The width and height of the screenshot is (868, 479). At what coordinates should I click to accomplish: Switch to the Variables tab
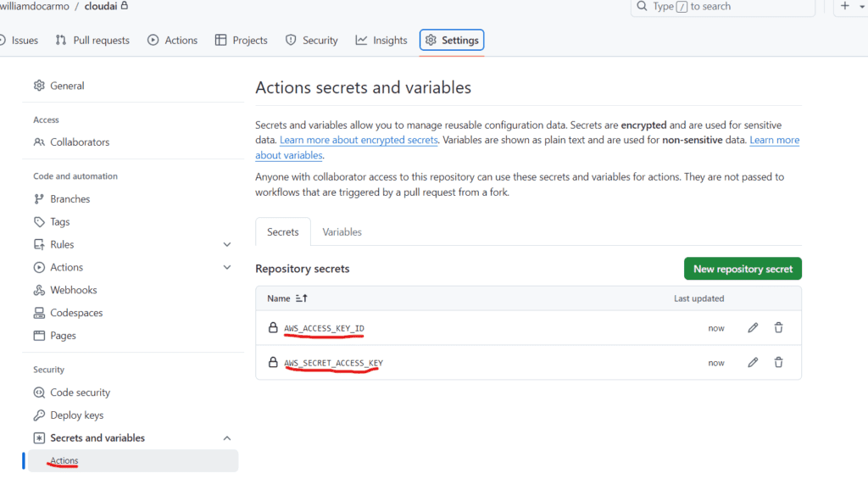342,231
